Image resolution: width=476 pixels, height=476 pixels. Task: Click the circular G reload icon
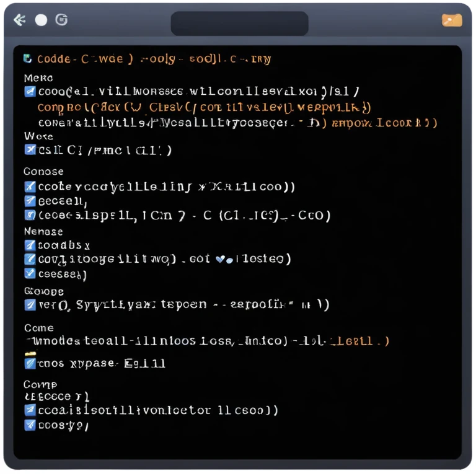tap(61, 20)
